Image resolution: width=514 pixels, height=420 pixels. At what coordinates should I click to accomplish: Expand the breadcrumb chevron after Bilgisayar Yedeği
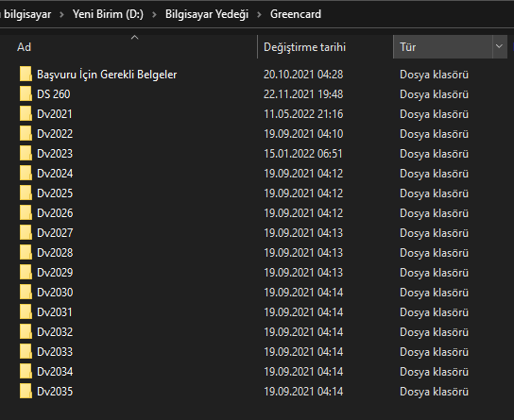tap(259, 14)
